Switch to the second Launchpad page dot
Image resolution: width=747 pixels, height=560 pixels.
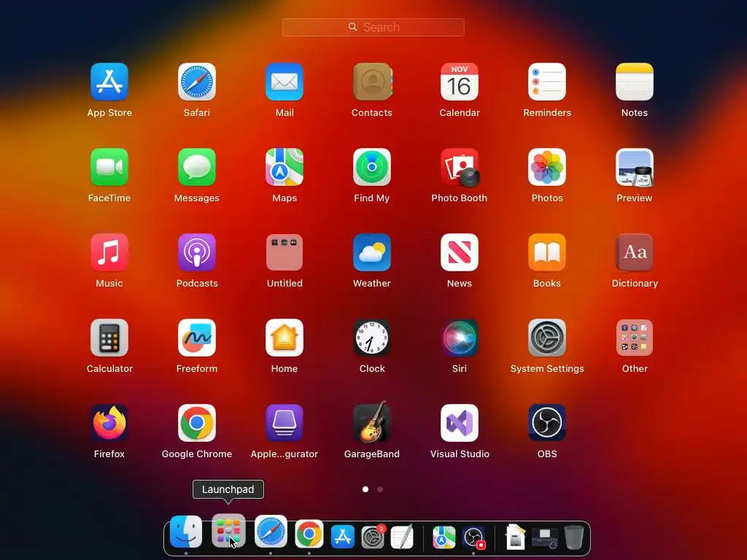click(379, 489)
